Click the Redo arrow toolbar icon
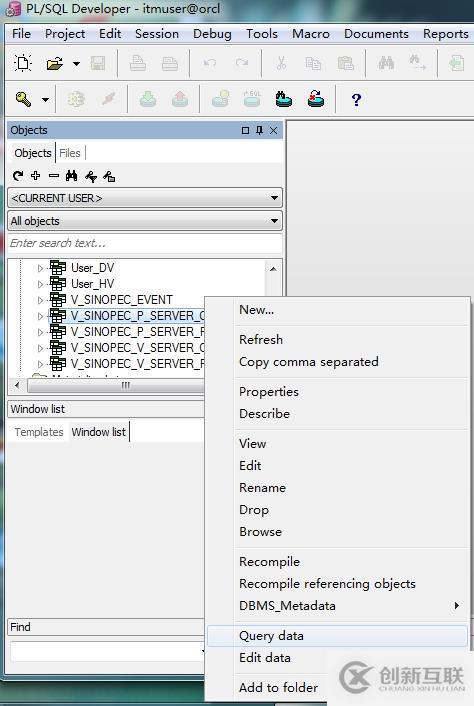 242,63
